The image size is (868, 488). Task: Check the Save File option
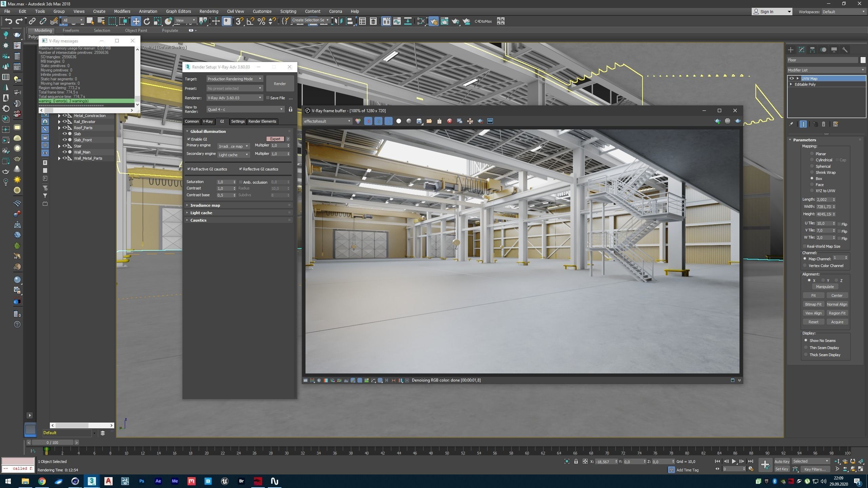click(x=268, y=98)
